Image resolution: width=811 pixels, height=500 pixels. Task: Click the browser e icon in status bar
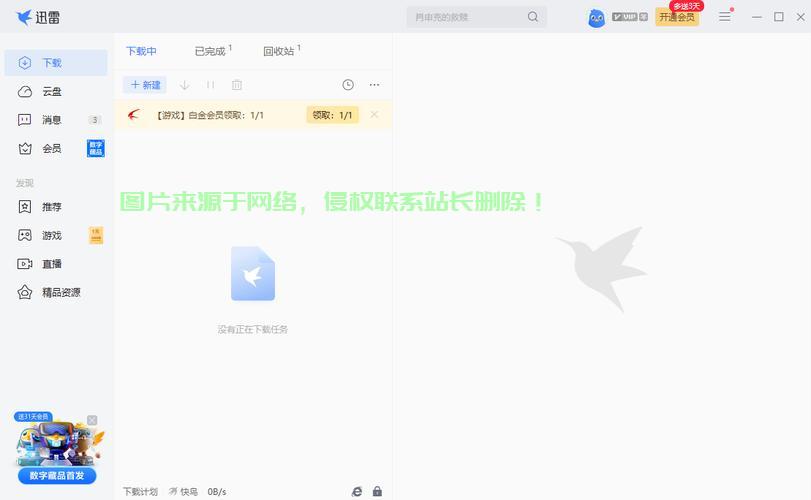(357, 492)
